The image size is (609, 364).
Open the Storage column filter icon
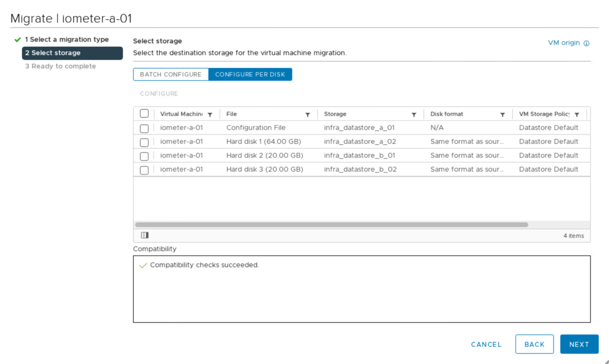click(414, 114)
